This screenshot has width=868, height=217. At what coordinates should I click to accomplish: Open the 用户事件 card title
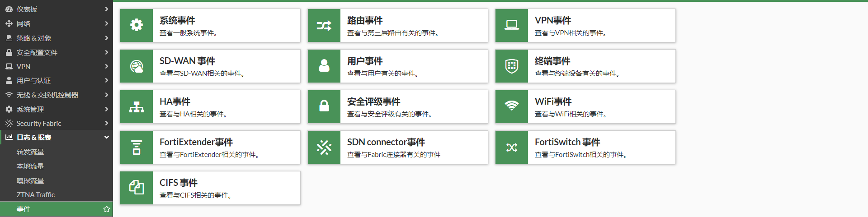[x=365, y=61]
